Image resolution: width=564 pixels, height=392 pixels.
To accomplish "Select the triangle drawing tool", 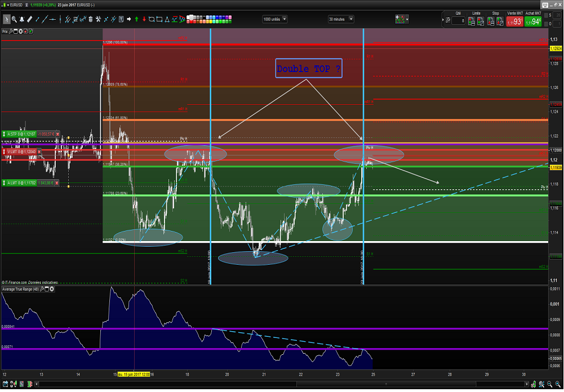I will pyautogui.click(x=167, y=19).
